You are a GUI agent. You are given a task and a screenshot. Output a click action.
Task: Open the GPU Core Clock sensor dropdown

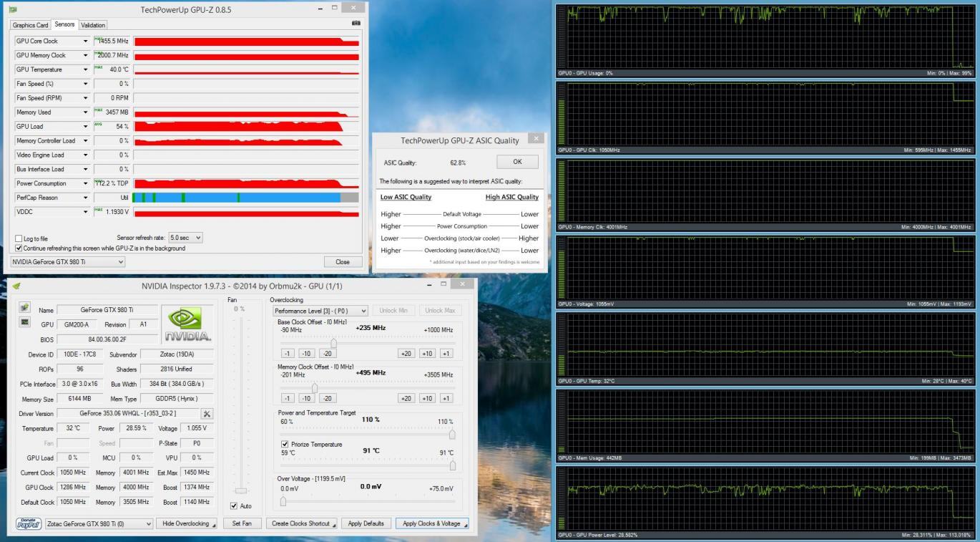pos(86,42)
